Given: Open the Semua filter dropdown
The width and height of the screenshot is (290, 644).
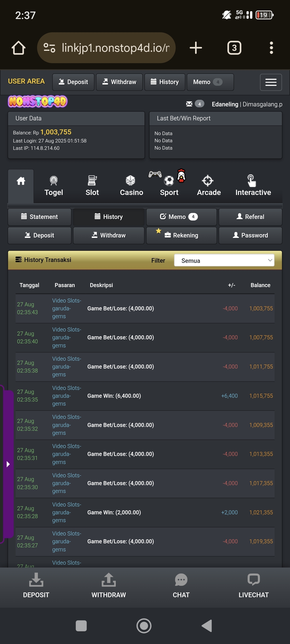Looking at the screenshot, I should pos(224,260).
